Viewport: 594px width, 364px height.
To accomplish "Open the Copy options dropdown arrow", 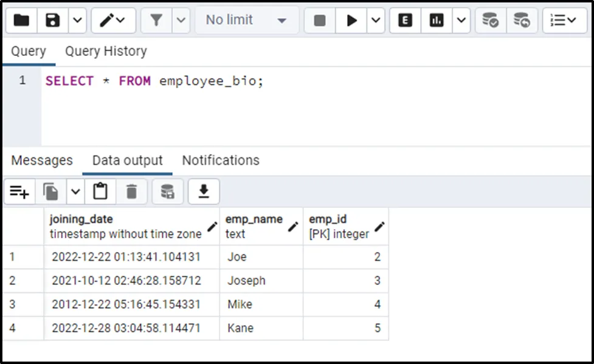I will pyautogui.click(x=75, y=192).
